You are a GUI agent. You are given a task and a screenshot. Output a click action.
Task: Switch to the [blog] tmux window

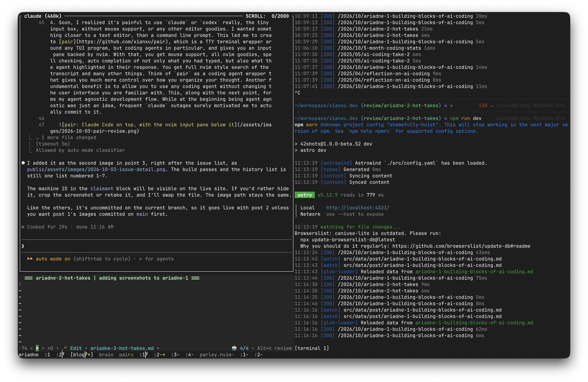pos(81,355)
